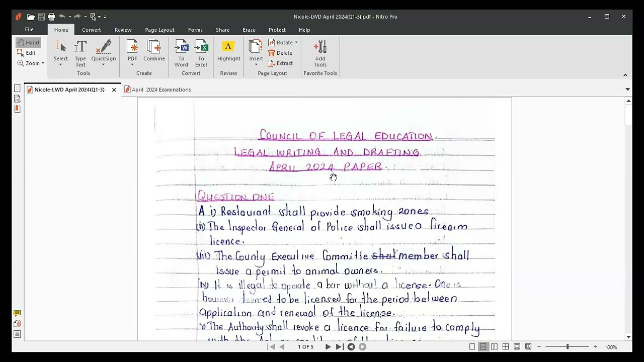
Task: Create a new PDF
Action: [x=132, y=53]
